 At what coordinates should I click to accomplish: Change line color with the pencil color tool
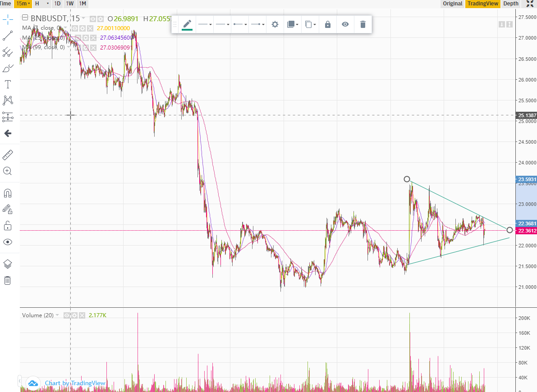[x=187, y=24]
